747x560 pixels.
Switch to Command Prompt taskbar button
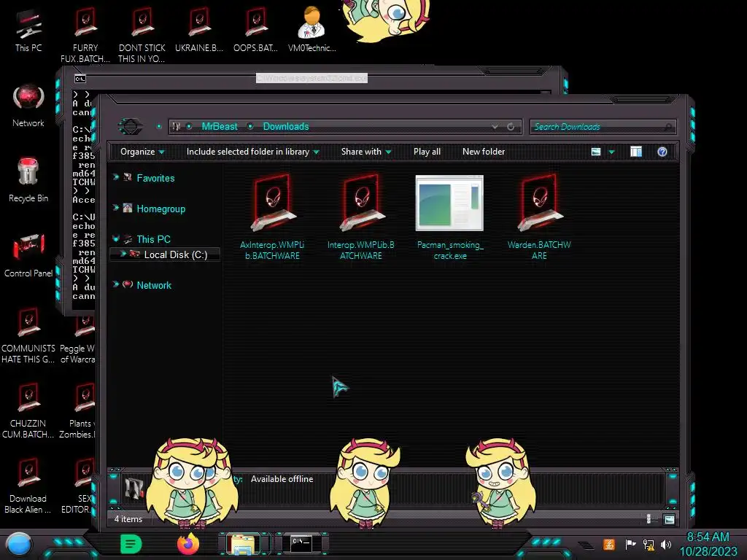301,544
